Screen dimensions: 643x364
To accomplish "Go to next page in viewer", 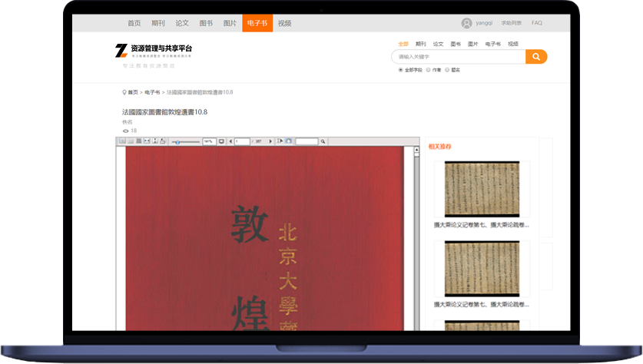I will click(270, 141).
